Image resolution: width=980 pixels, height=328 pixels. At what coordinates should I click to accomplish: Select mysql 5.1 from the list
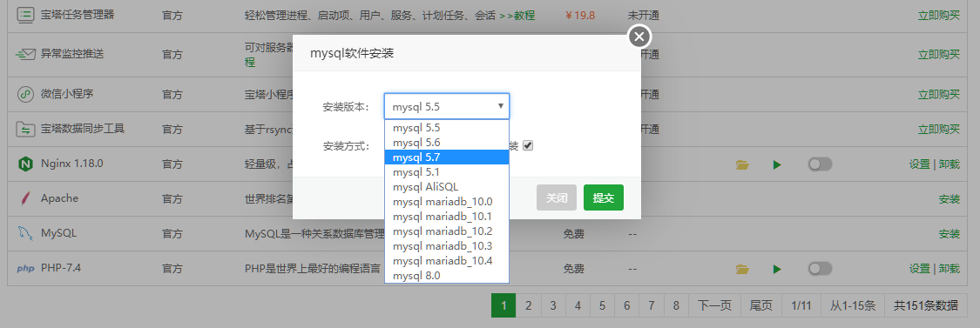pyautogui.click(x=447, y=171)
